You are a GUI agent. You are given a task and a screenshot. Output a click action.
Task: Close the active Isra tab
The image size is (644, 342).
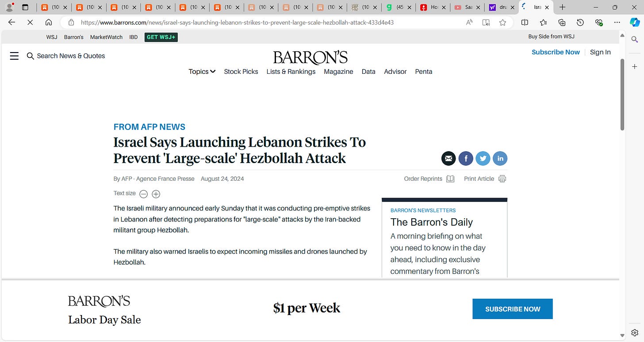pyautogui.click(x=547, y=7)
